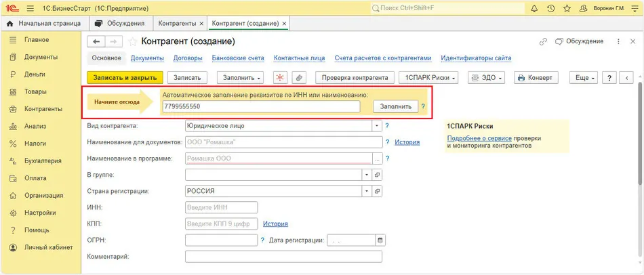Open Счета расчетов с контрагентами section
Image resolution: width=644 pixels, height=275 pixels.
(383, 58)
